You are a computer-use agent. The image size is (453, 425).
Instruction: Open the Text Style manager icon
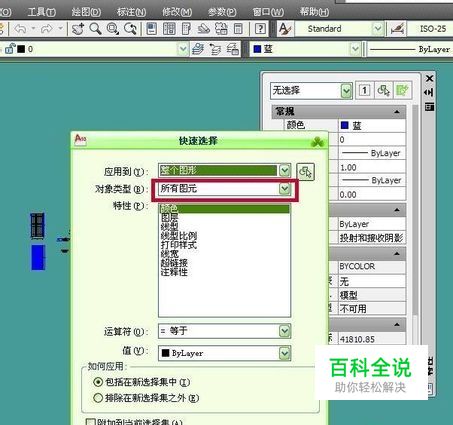(x=285, y=29)
